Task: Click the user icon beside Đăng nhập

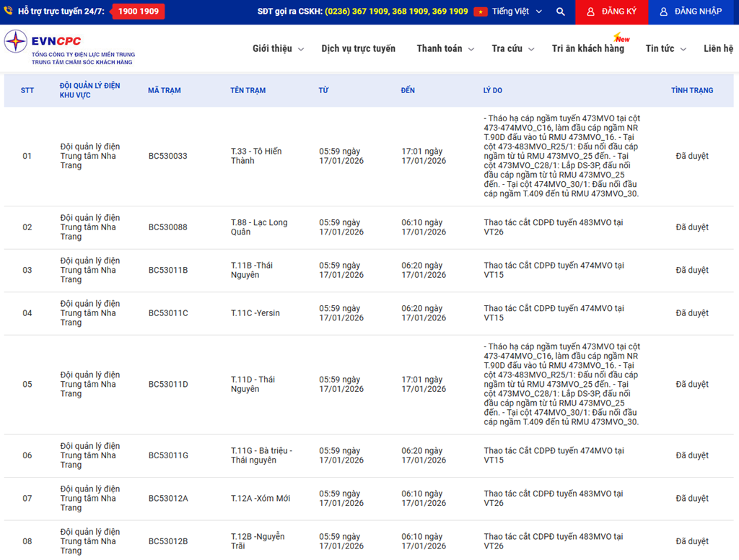Action: click(x=663, y=12)
